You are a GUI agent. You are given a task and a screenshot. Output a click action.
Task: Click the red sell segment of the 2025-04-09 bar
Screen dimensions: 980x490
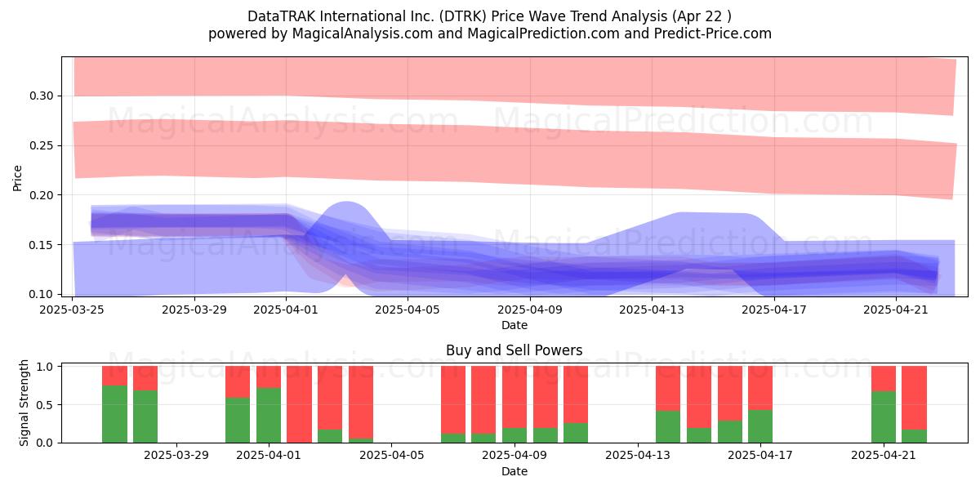[514, 397]
